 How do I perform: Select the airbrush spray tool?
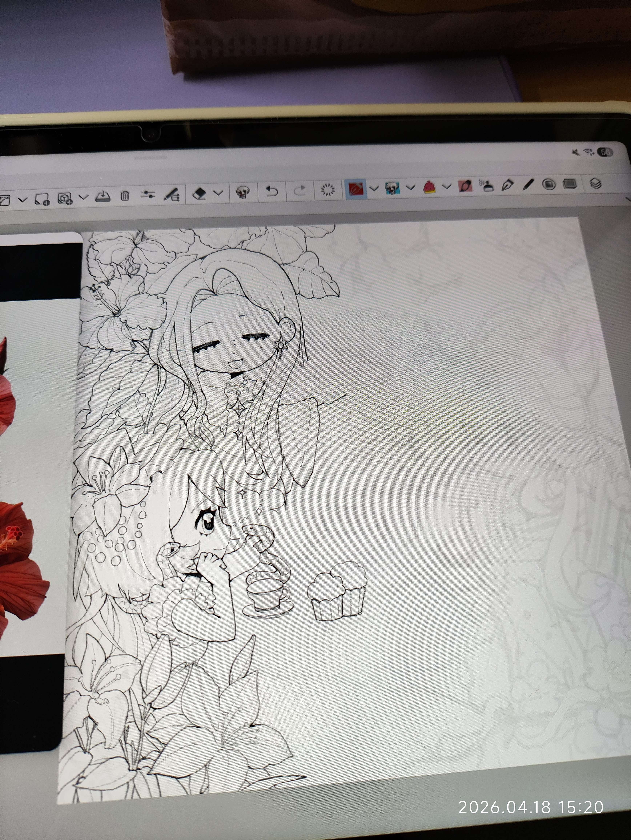click(x=486, y=185)
